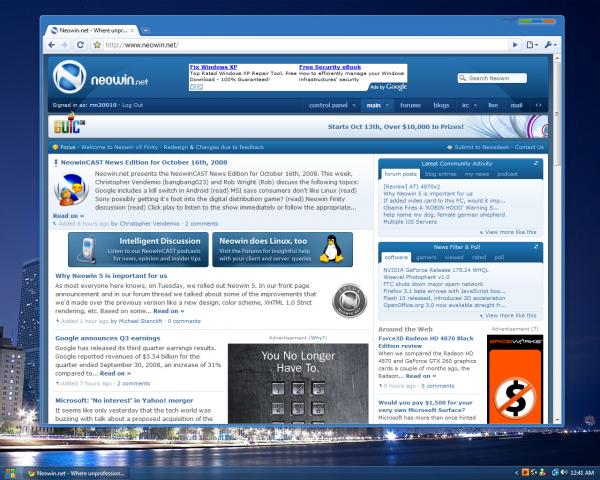Screen dimensions: 600x480
Task: Switch to the podcast tab
Action: [x=507, y=174]
